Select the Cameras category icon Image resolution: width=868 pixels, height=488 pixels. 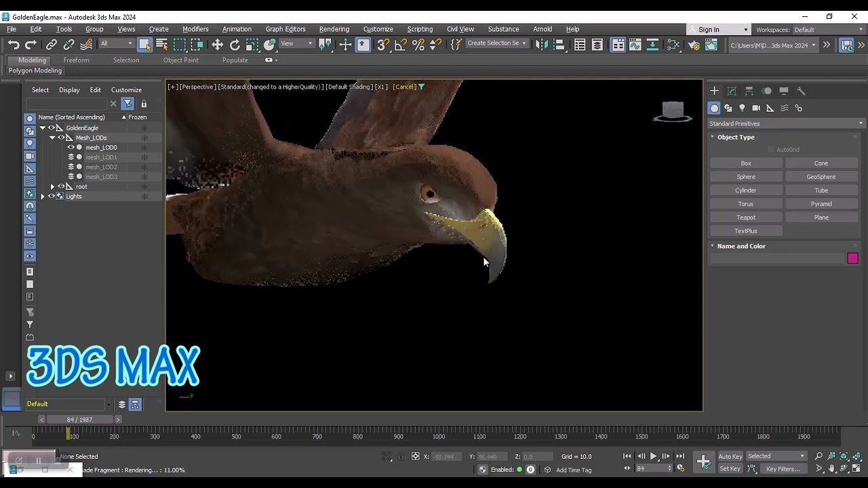[756, 108]
